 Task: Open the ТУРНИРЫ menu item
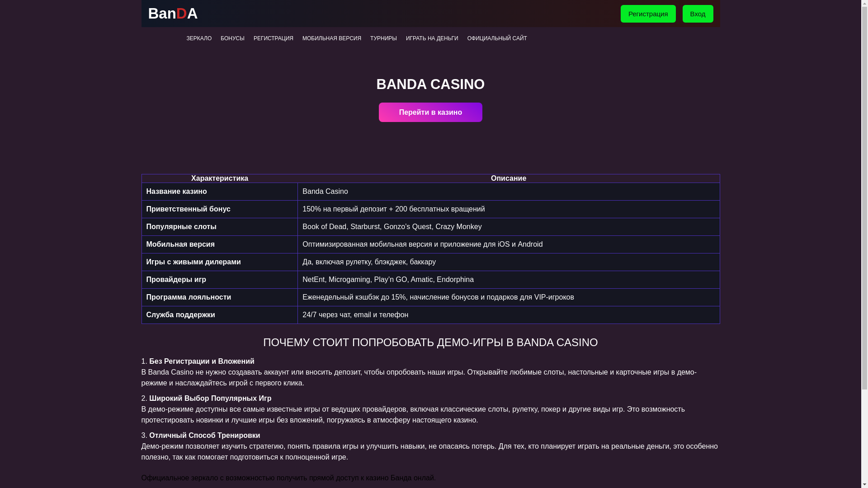383,38
